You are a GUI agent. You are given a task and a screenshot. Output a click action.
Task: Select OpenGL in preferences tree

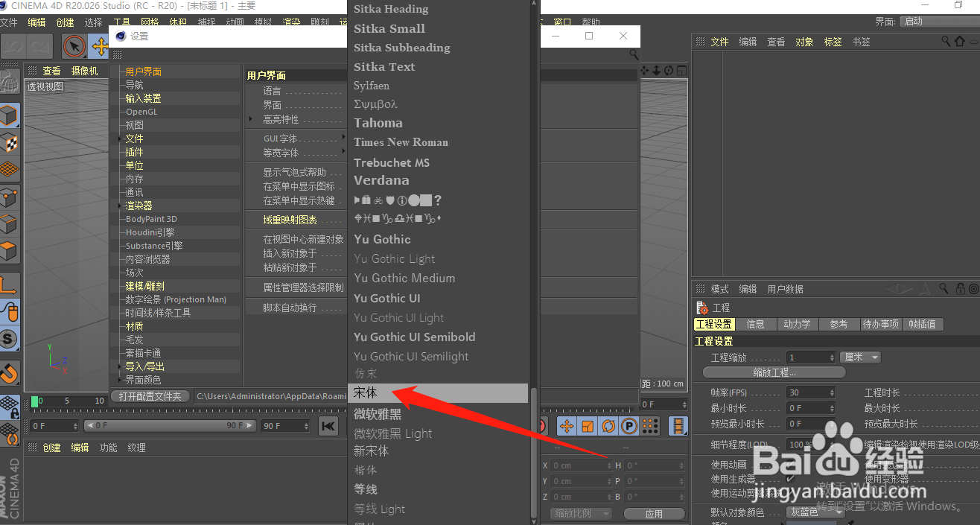pyautogui.click(x=141, y=112)
